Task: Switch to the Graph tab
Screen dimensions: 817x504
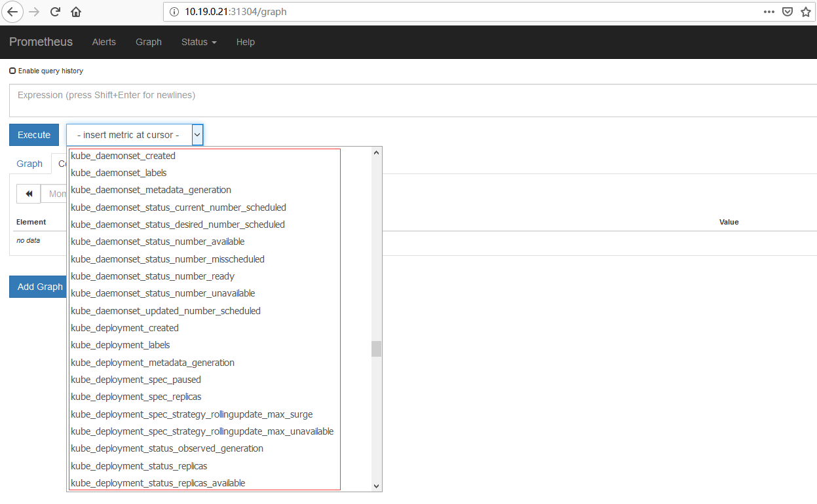Action: pos(29,164)
